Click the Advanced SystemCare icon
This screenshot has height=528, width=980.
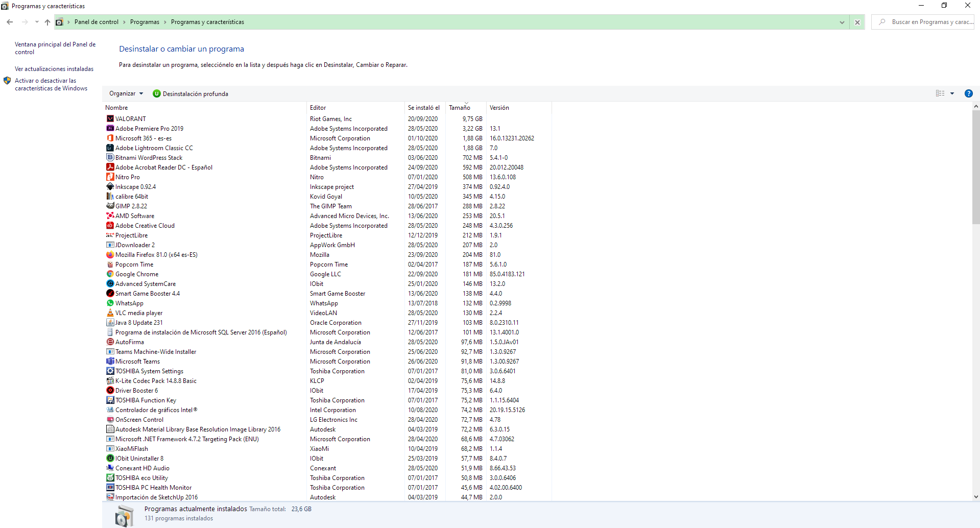[x=110, y=283]
